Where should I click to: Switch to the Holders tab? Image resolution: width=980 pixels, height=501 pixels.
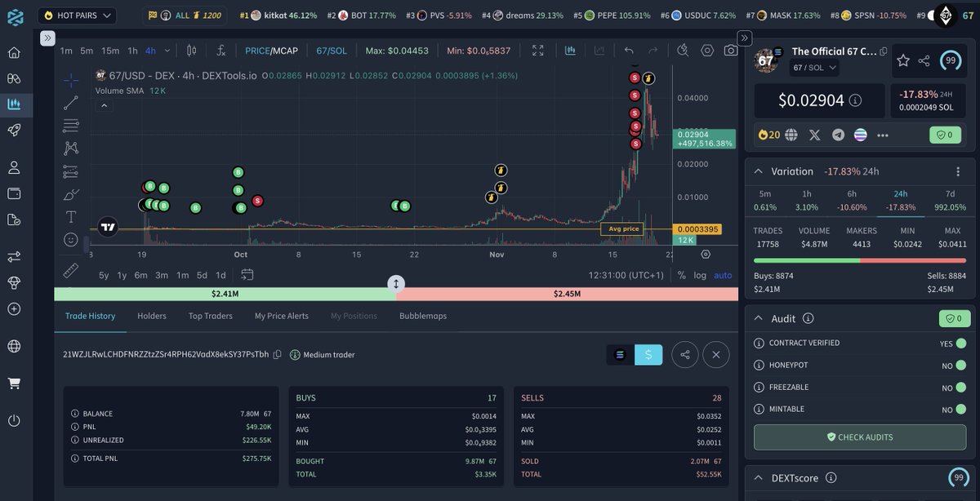click(x=151, y=316)
